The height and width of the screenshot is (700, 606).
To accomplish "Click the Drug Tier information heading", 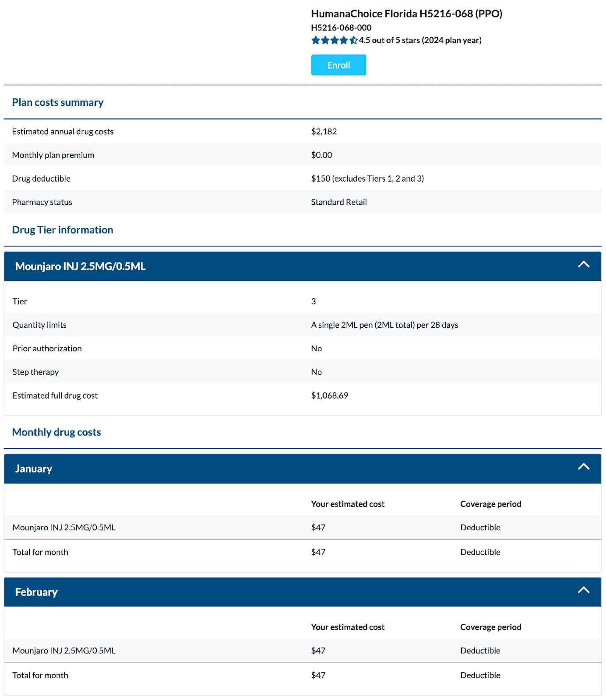I will (63, 230).
